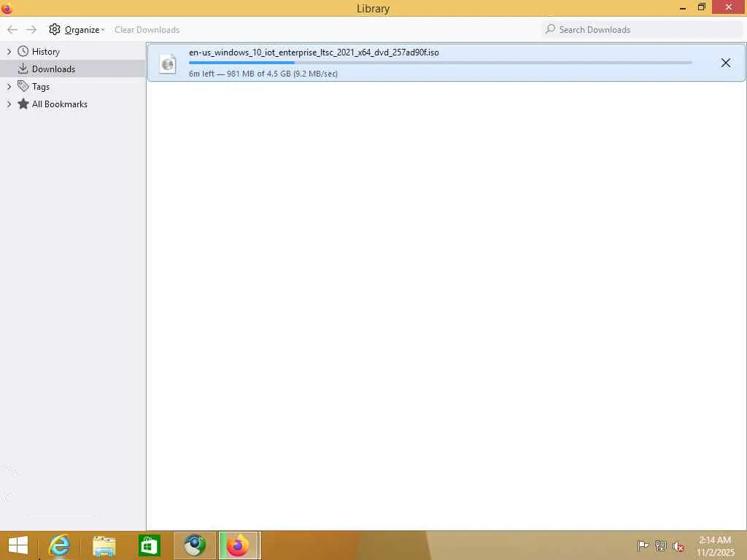This screenshot has height=560, width=747.
Task: Click the Clear Downloads button
Action: (x=147, y=29)
